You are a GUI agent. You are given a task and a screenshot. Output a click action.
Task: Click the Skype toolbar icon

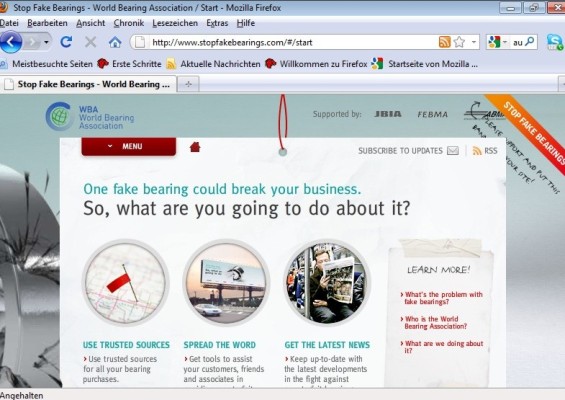coord(555,42)
